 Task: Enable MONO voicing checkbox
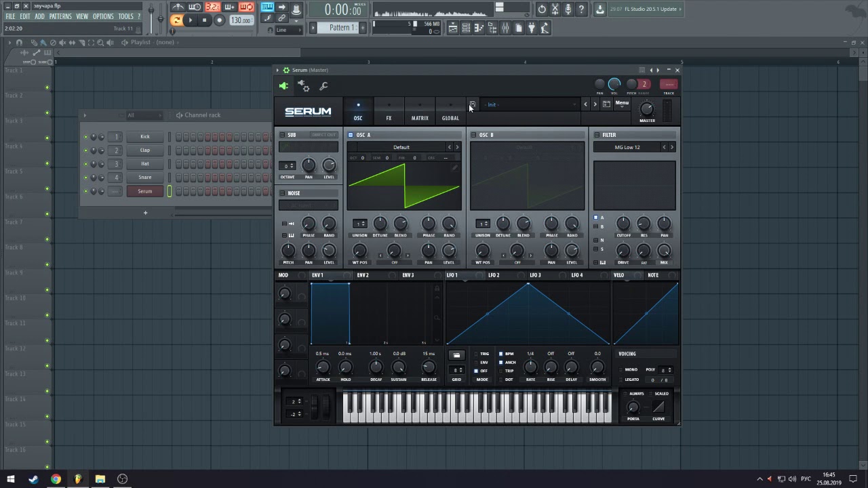pos(620,369)
